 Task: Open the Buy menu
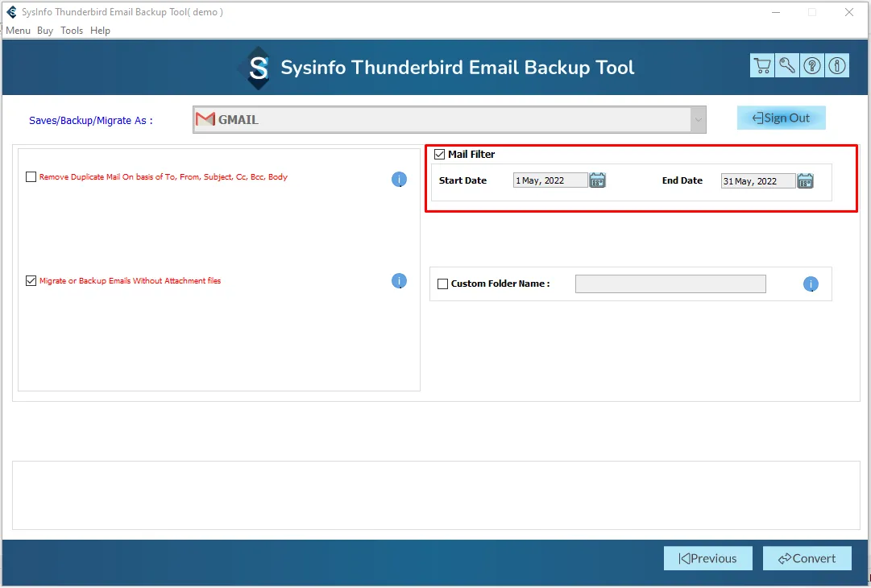pos(45,30)
